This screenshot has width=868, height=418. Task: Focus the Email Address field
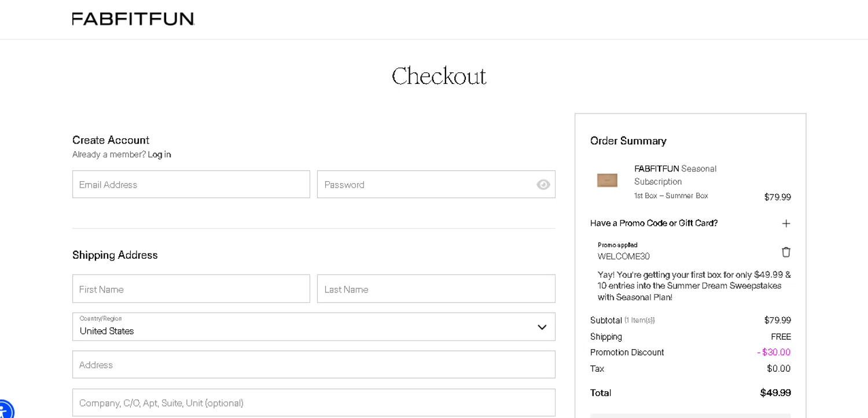tap(191, 184)
